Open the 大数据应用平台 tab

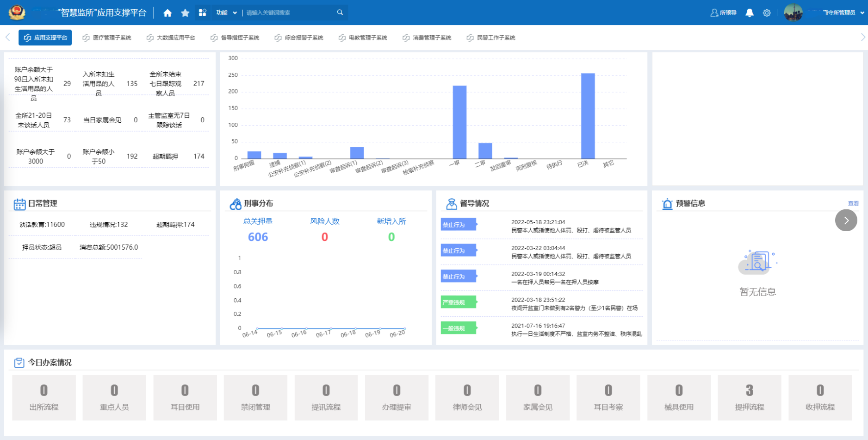pos(173,37)
